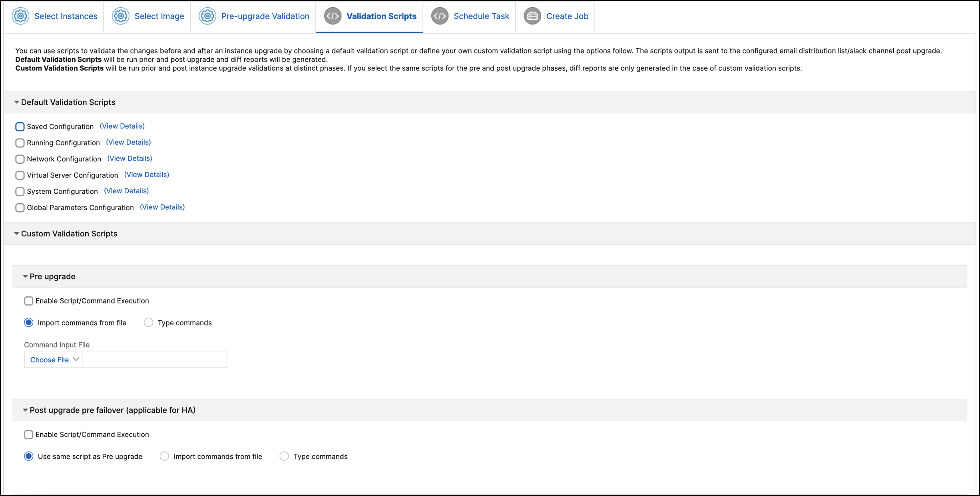This screenshot has height=496, width=980.
Task: Click the Create Job stack icon
Action: tap(532, 16)
